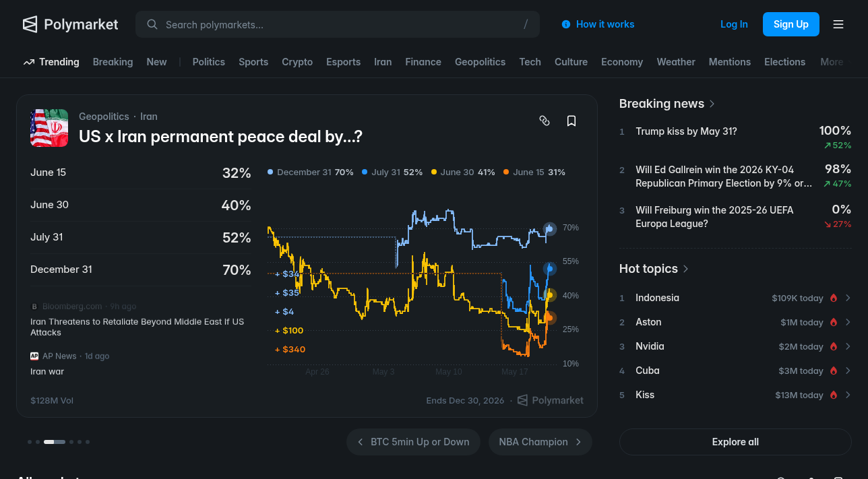
Task: Select the Sports category
Action: point(253,62)
